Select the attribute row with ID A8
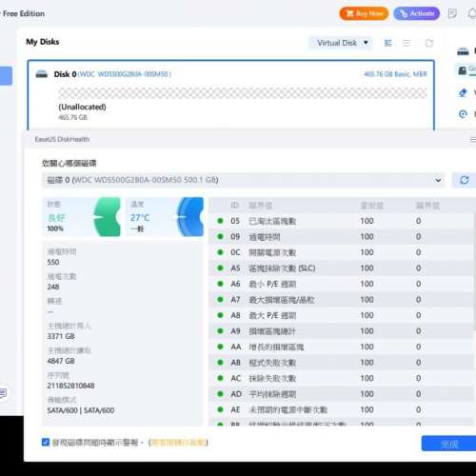476x476 pixels. 341,315
